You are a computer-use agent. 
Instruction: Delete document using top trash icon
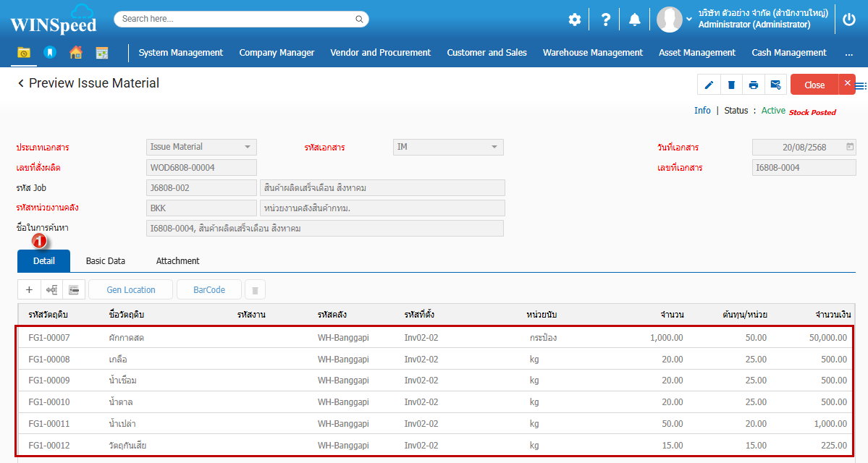(x=731, y=85)
